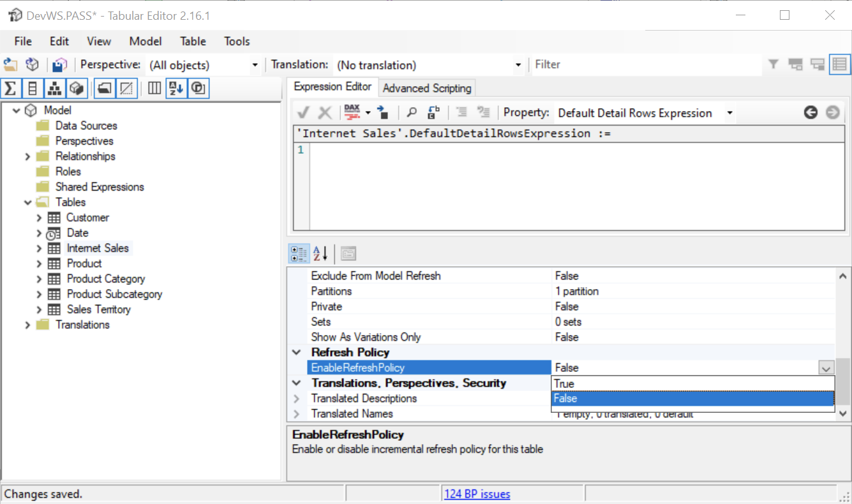The height and width of the screenshot is (504, 852).
Task: Click the alphabetical sort icon in property grid
Action: 320,254
